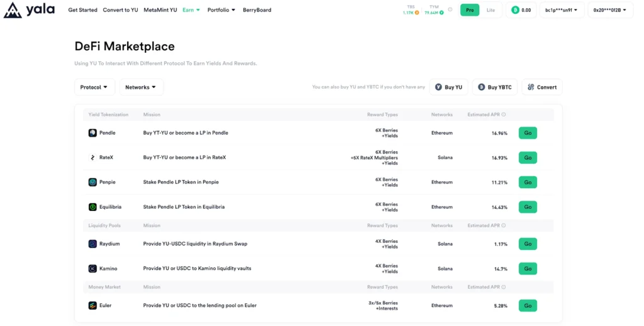Open the Get Started page

click(x=82, y=10)
